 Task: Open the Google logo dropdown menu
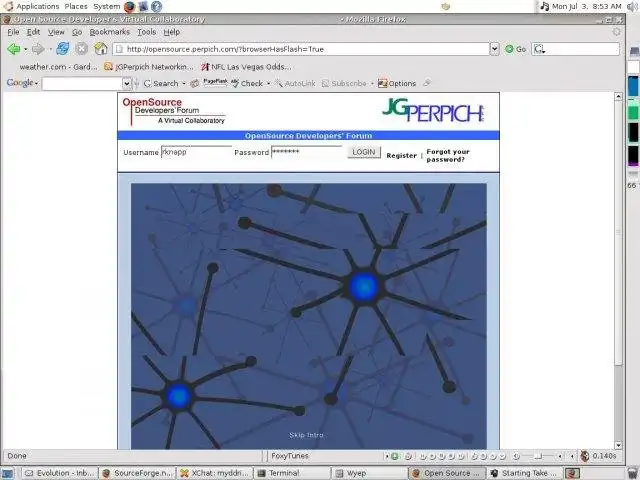(x=22, y=83)
